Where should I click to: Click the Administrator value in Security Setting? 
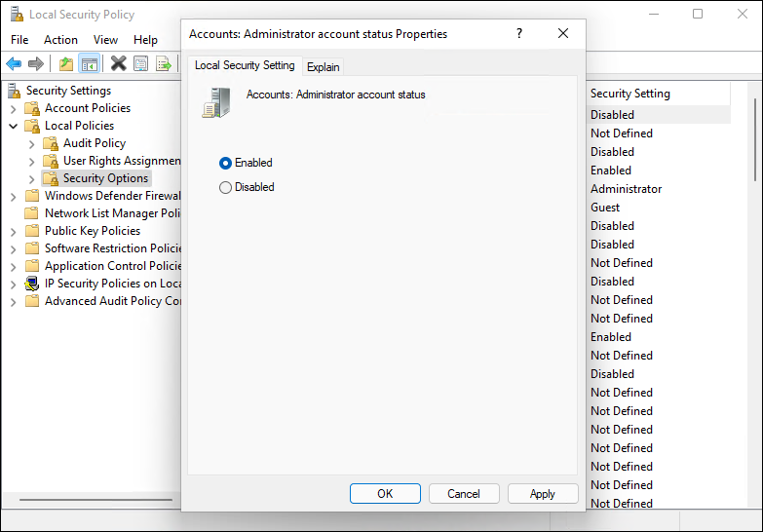coord(627,189)
